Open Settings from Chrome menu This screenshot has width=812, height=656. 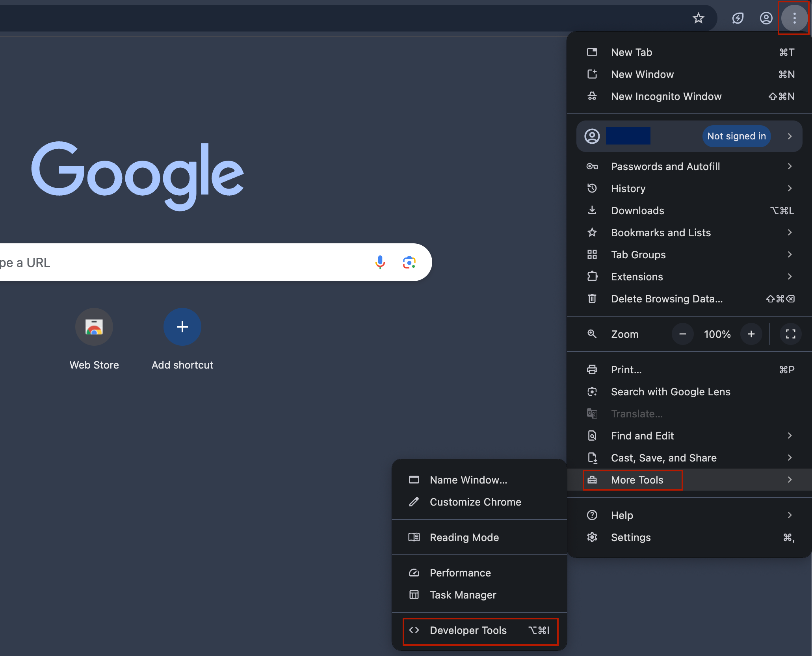[x=630, y=537]
